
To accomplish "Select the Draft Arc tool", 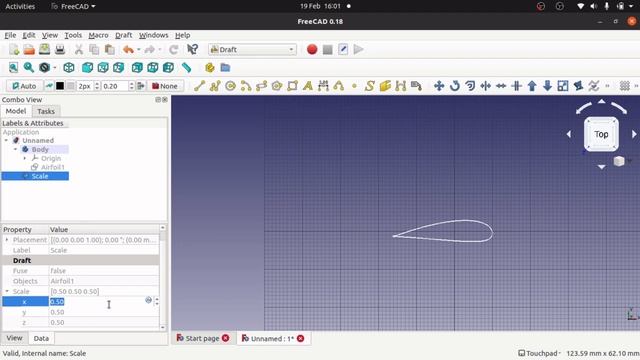I will pyautogui.click(x=246, y=86).
